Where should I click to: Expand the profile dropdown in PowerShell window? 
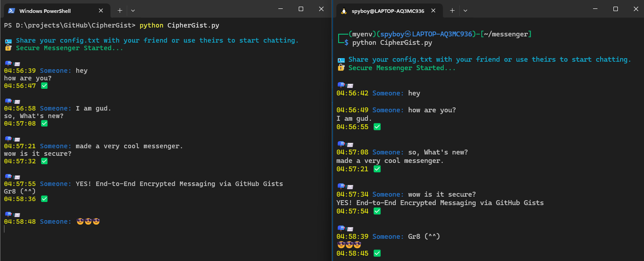pos(133,10)
